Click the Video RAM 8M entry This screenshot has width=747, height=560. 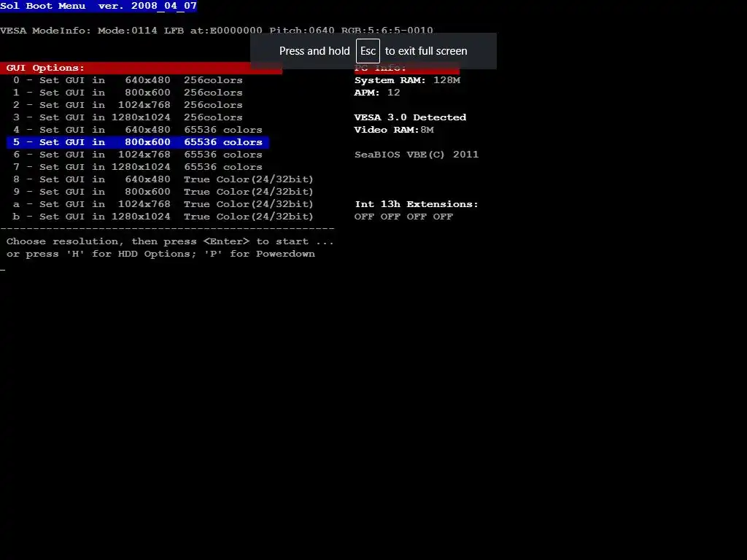394,130
